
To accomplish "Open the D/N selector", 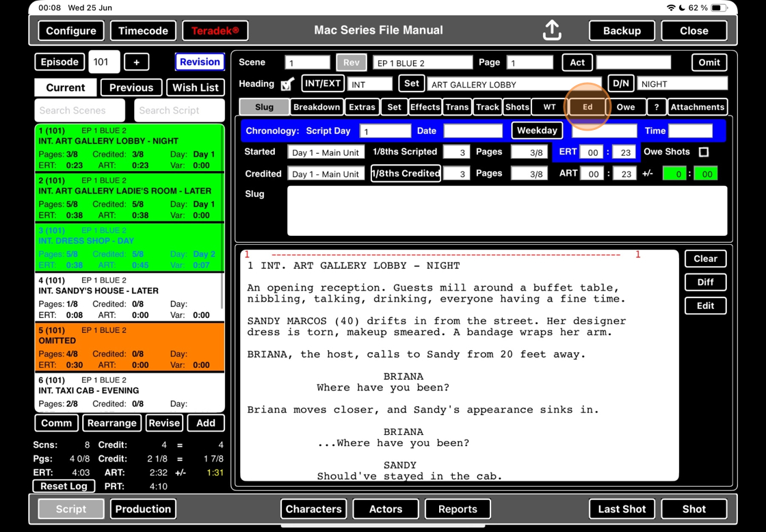I will [620, 83].
